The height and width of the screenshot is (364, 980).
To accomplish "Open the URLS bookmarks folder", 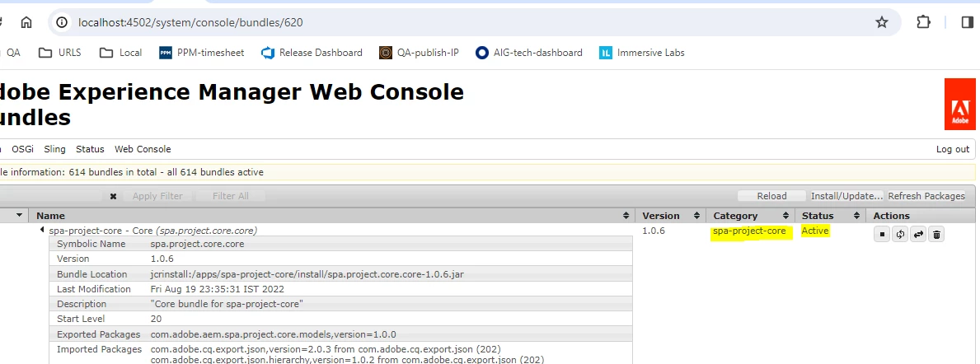I will [x=60, y=53].
